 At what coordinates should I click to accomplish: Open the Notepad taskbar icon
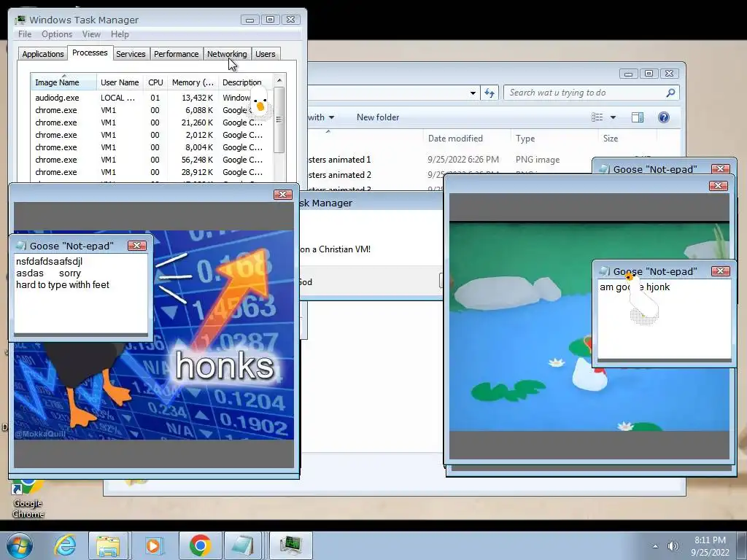coord(243,545)
